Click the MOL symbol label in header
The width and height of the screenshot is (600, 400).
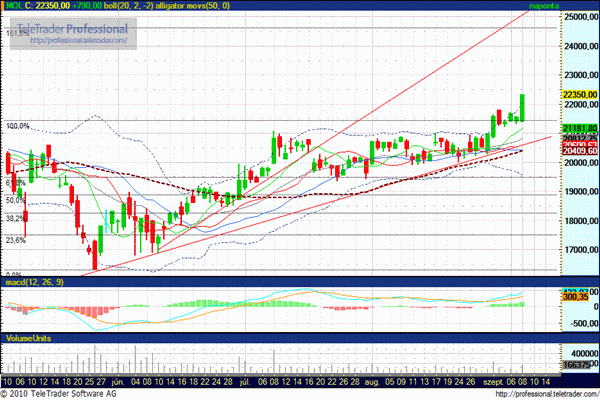point(15,6)
